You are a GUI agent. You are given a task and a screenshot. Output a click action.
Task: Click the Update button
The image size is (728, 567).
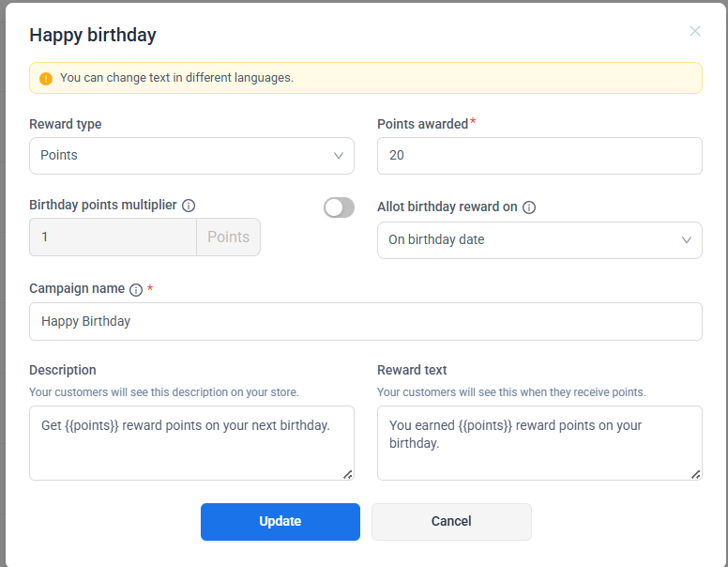[x=281, y=522]
